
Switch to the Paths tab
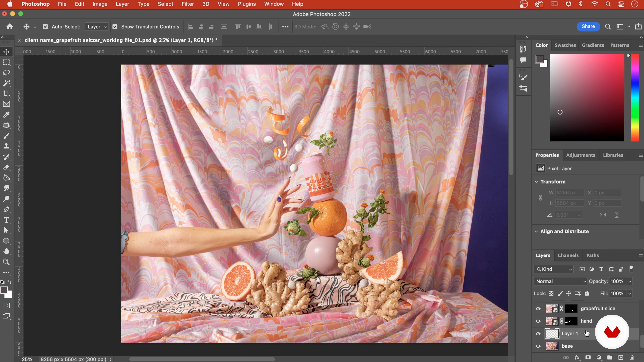pyautogui.click(x=593, y=255)
